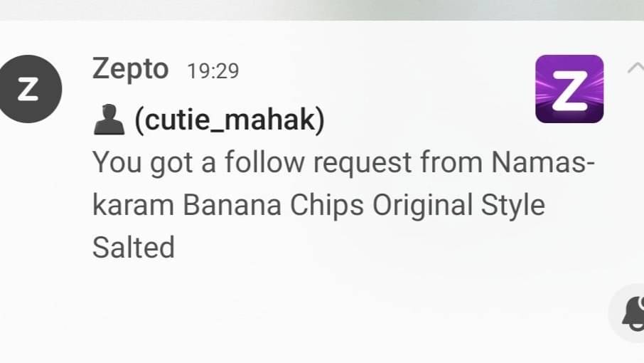This screenshot has height=363, width=644.
Task: Open notification bell settings icon
Action: [631, 315]
